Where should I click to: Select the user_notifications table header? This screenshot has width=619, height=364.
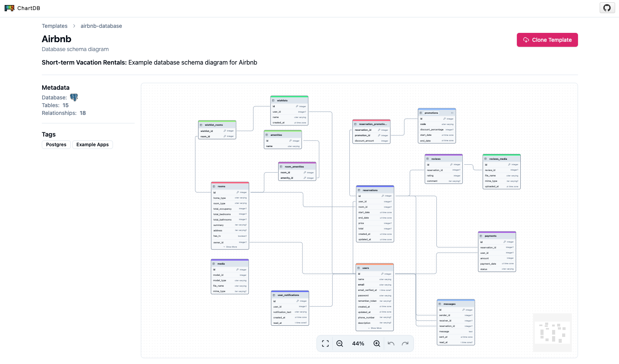pyautogui.click(x=290, y=295)
